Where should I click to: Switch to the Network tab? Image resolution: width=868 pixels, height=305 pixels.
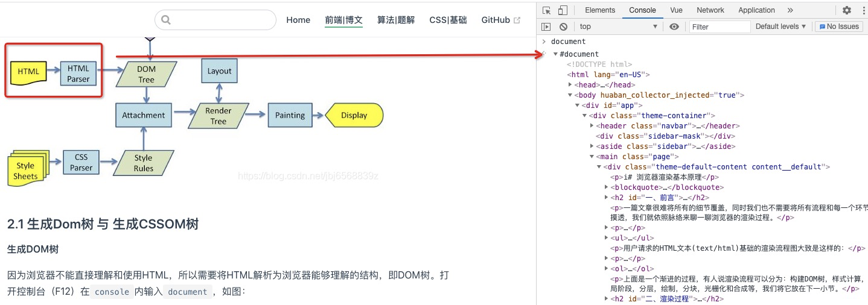(x=710, y=10)
